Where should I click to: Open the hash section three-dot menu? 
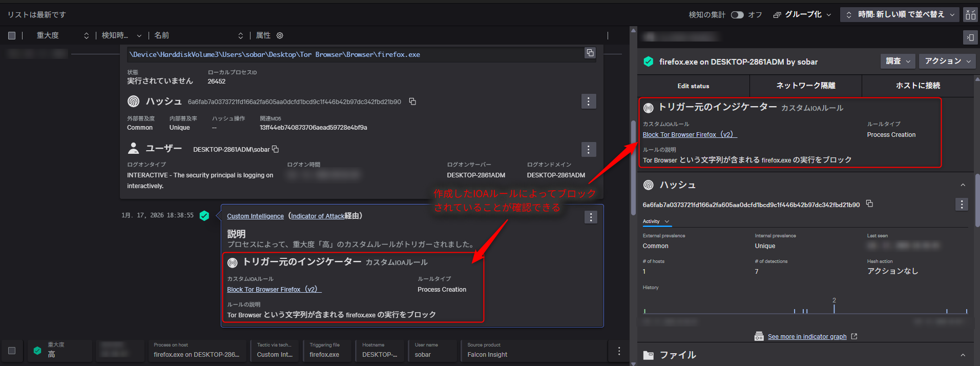tap(588, 101)
